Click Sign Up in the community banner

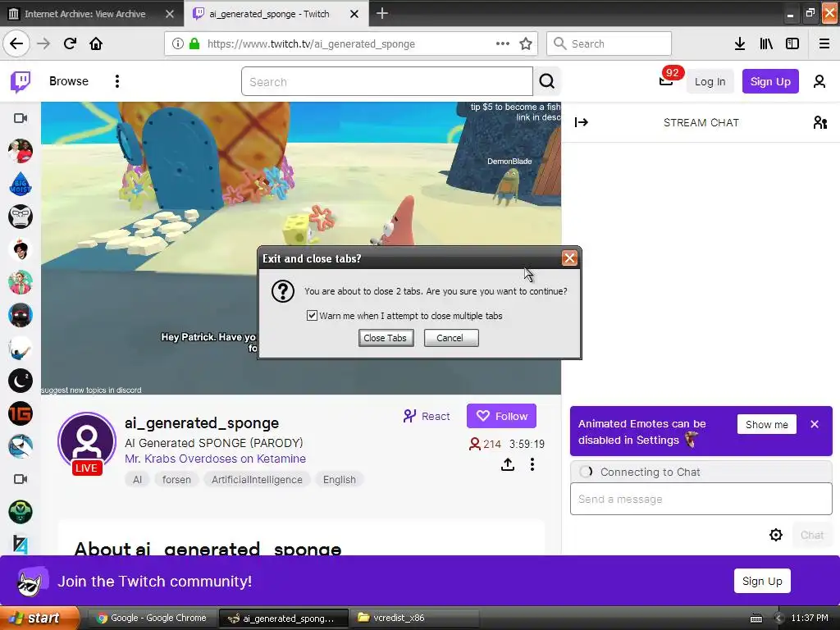[x=762, y=581]
